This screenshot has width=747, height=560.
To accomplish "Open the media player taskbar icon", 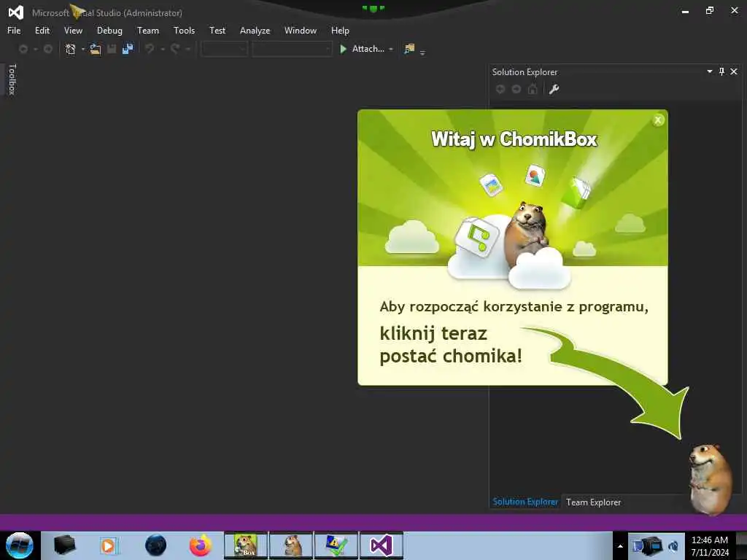I will [x=109, y=545].
